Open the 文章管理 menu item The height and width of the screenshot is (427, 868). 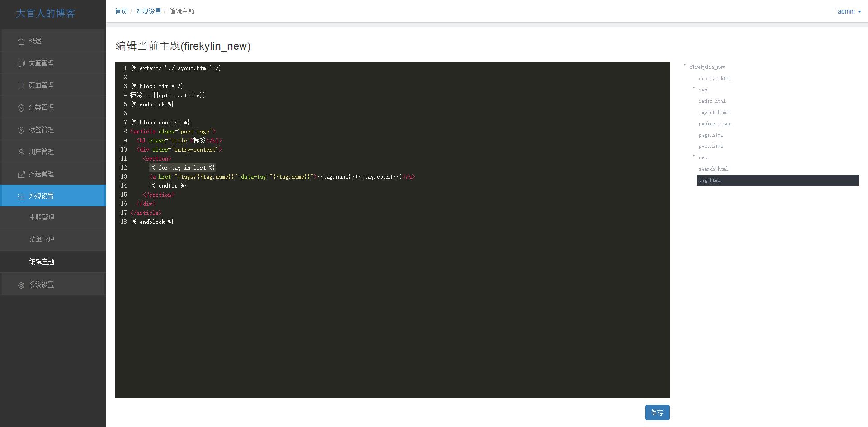tap(53, 63)
